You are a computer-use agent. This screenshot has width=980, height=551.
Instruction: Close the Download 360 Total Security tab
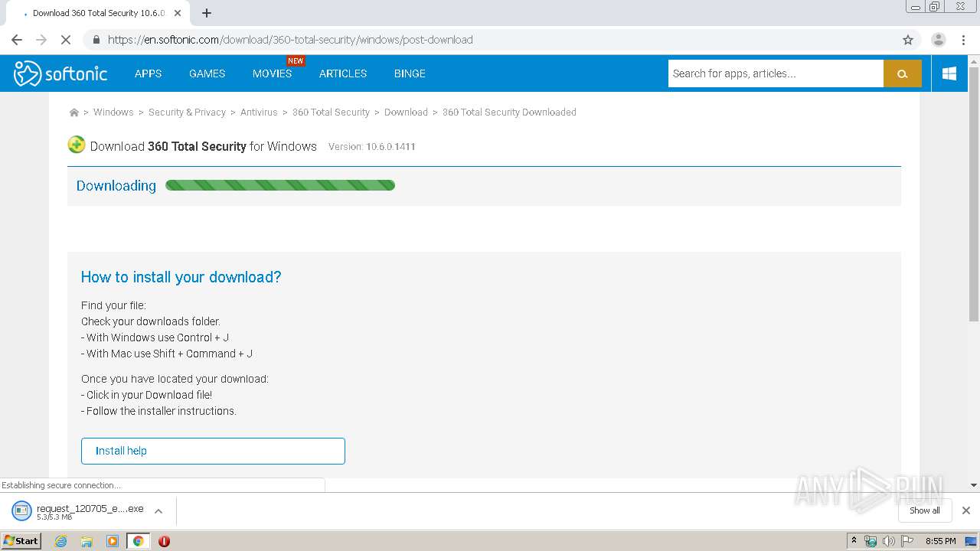(178, 13)
